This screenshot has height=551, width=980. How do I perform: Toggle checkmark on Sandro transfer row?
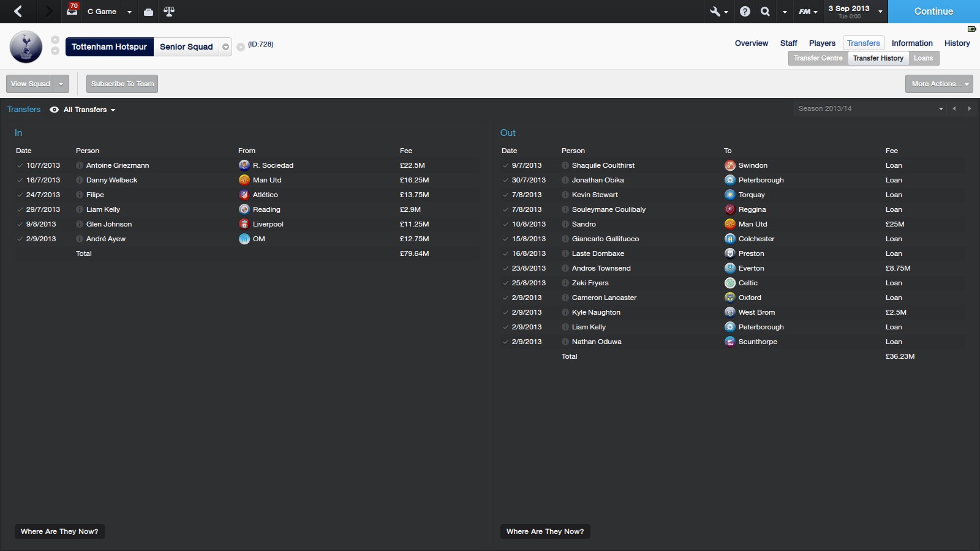click(x=505, y=224)
